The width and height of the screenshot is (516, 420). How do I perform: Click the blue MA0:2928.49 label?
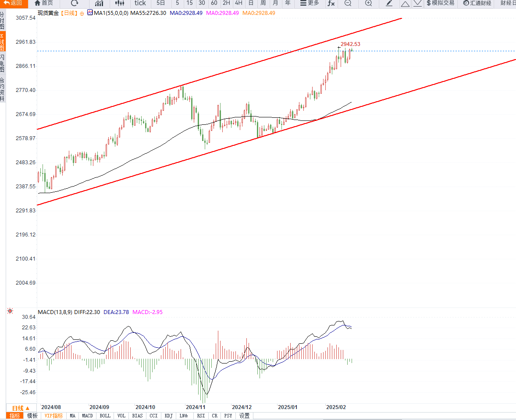(186, 13)
